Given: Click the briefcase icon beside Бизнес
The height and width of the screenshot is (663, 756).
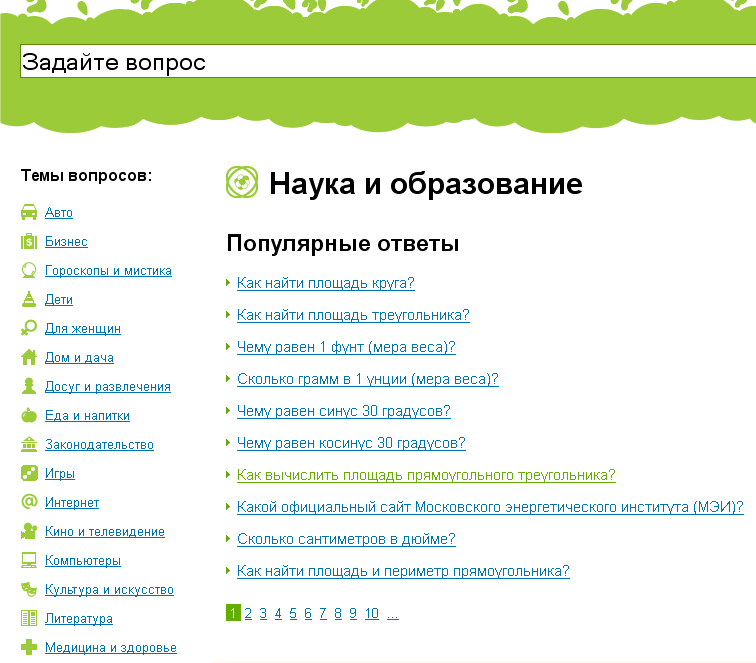Looking at the screenshot, I should 29,241.
